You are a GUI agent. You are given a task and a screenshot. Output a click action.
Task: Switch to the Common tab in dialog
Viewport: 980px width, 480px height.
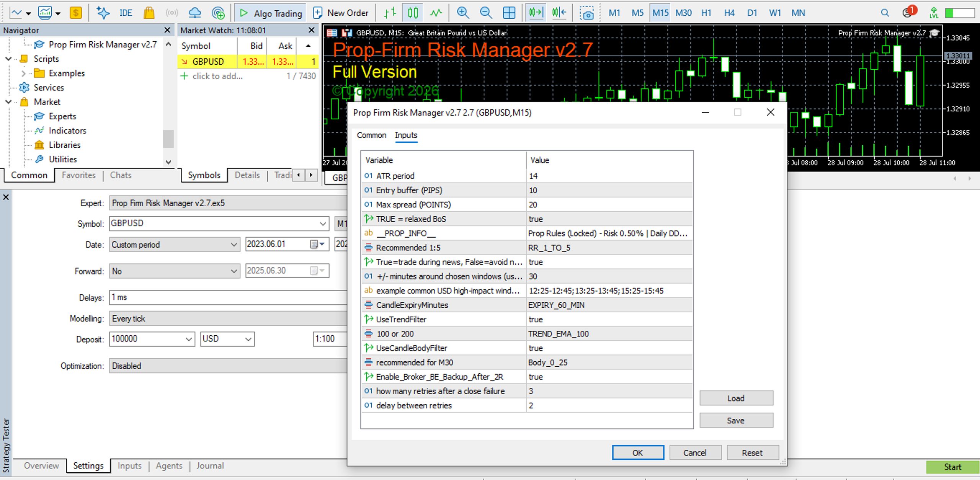(x=371, y=135)
